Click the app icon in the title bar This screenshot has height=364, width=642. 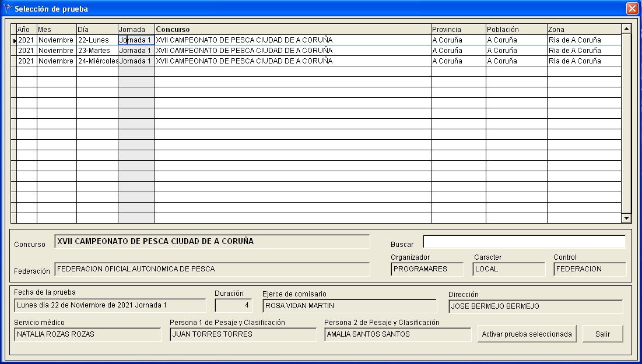[8, 9]
